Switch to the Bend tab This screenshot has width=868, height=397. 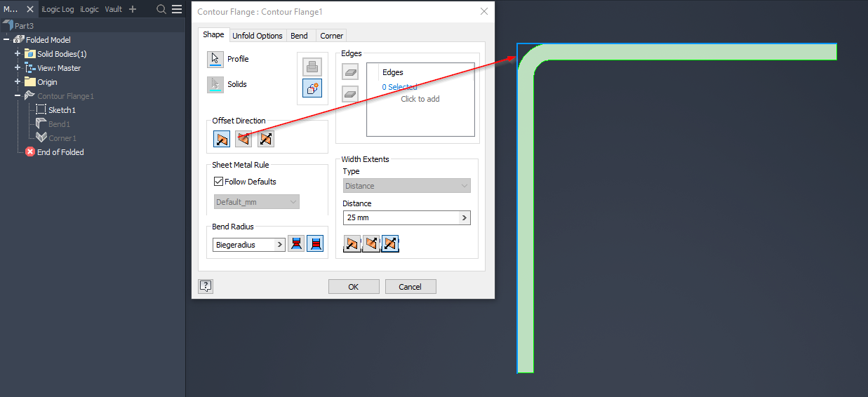[299, 36]
